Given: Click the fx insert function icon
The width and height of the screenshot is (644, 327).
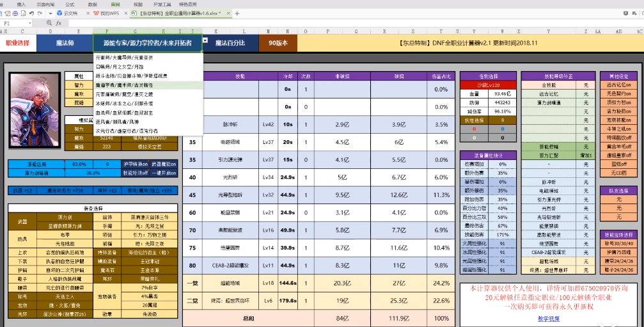Looking at the screenshot, I should point(59,23).
